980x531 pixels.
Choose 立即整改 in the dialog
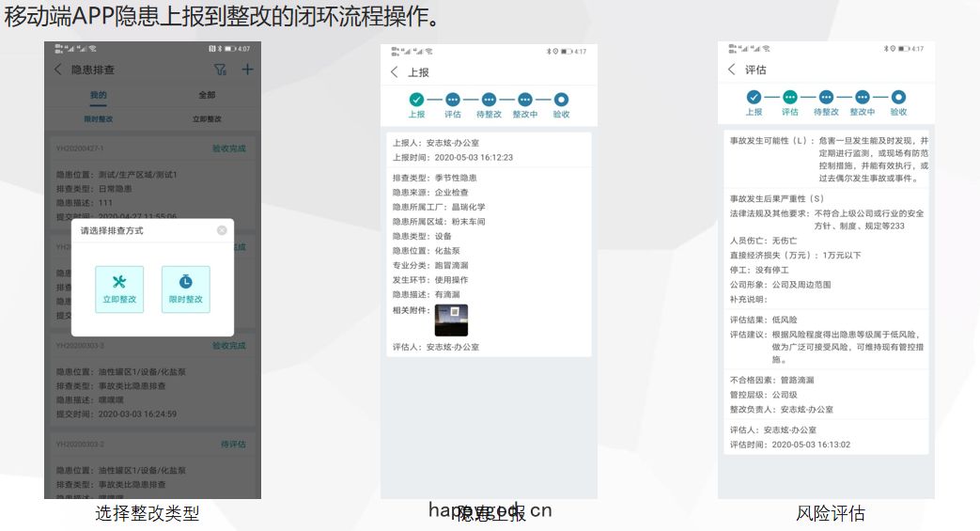pos(119,289)
